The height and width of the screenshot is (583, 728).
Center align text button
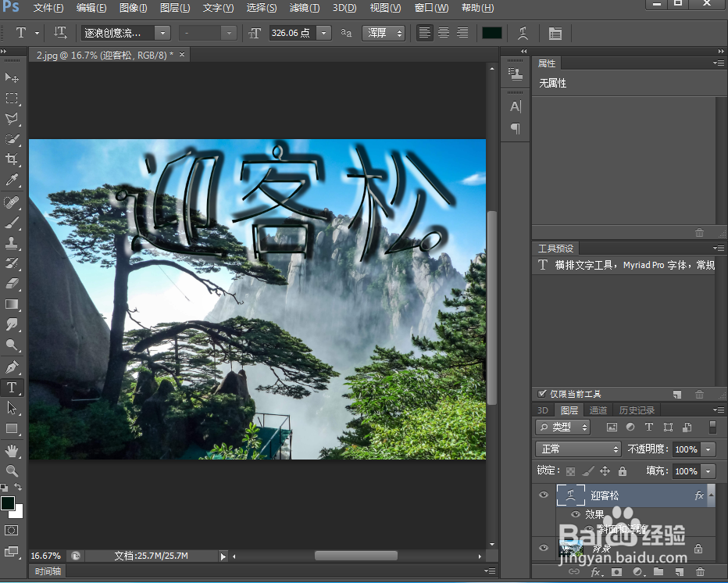(x=444, y=33)
